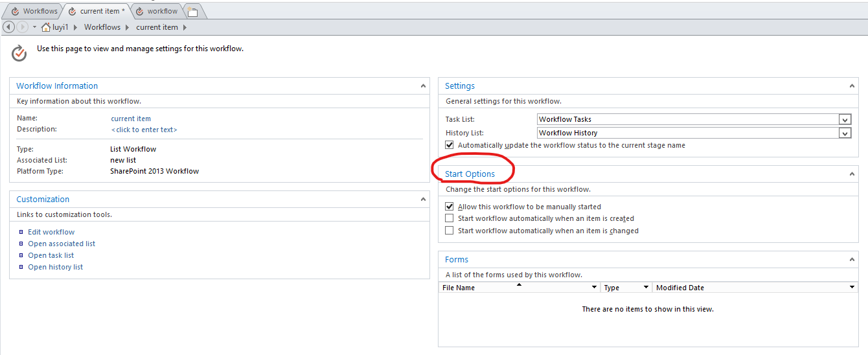This screenshot has height=355, width=868.
Task: Click the new tab icon
Action: coord(192,12)
